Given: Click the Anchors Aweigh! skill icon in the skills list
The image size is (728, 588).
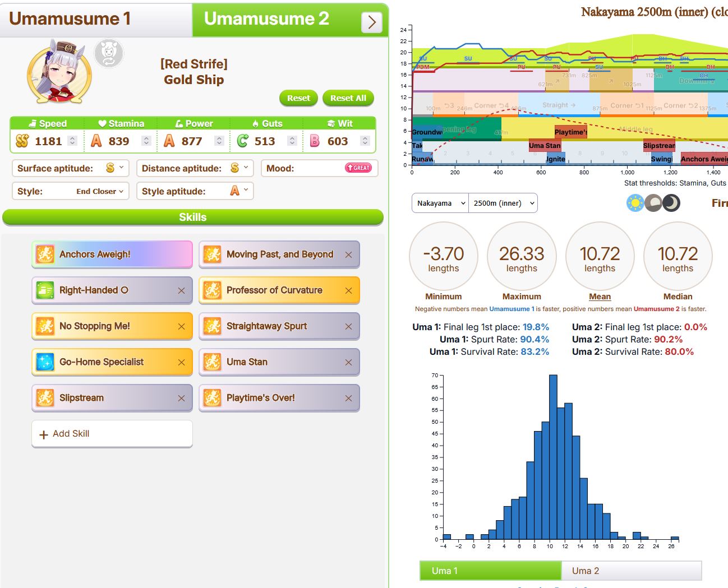Looking at the screenshot, I should pyautogui.click(x=45, y=254).
